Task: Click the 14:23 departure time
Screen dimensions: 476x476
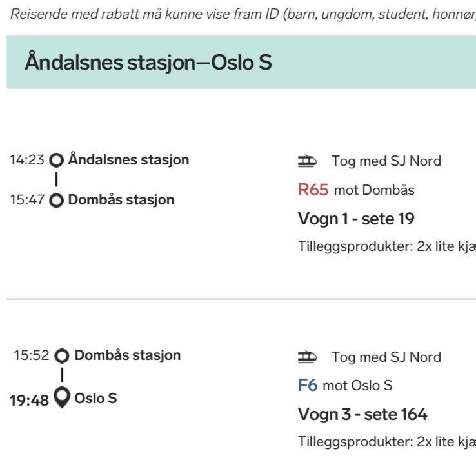Action: tap(27, 160)
